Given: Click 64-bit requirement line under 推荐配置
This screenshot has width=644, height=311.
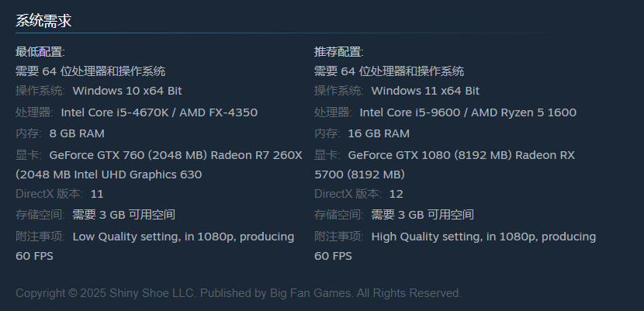Looking at the screenshot, I should pos(389,71).
